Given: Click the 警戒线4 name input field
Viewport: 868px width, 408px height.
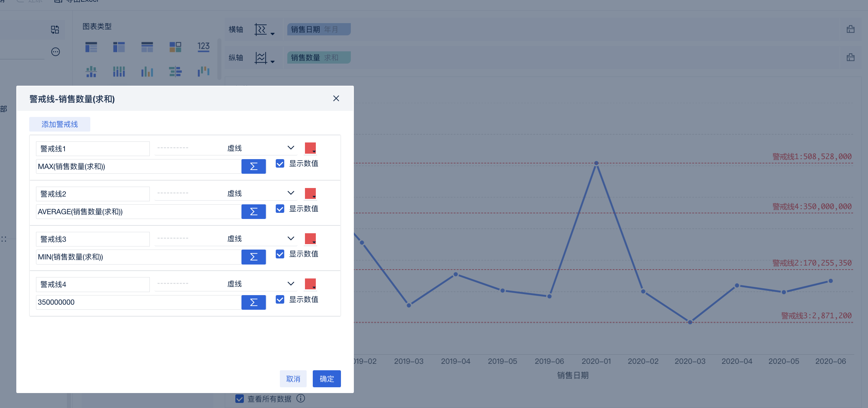Looking at the screenshot, I should [93, 285].
